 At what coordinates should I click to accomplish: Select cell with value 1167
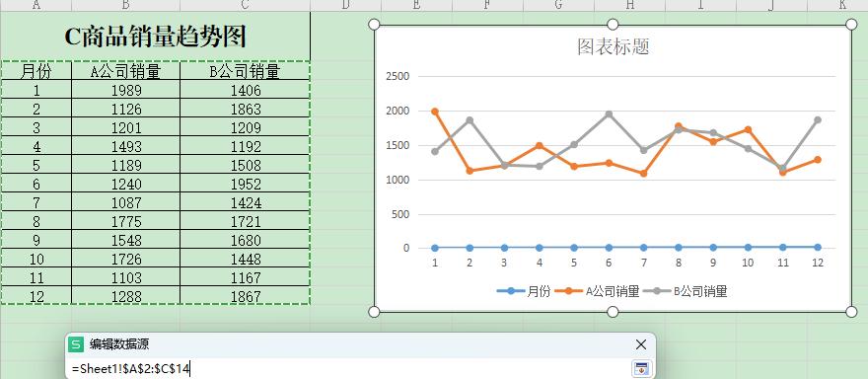[x=246, y=277]
